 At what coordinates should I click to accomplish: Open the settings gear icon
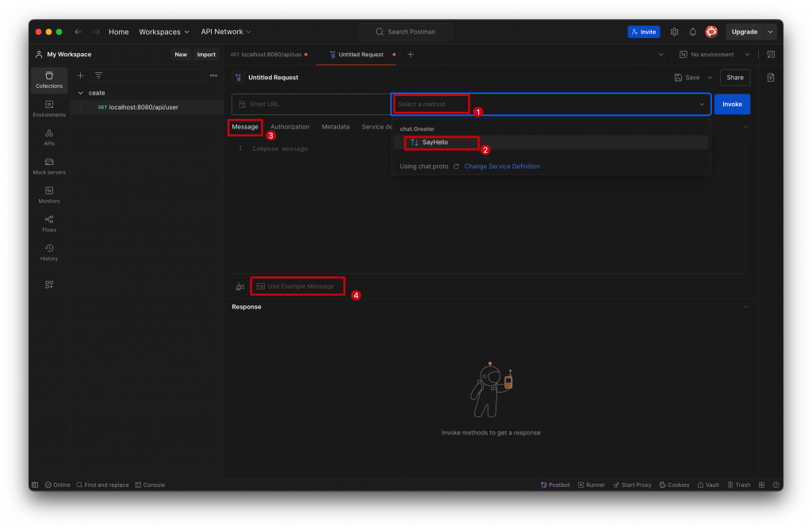pyautogui.click(x=674, y=32)
